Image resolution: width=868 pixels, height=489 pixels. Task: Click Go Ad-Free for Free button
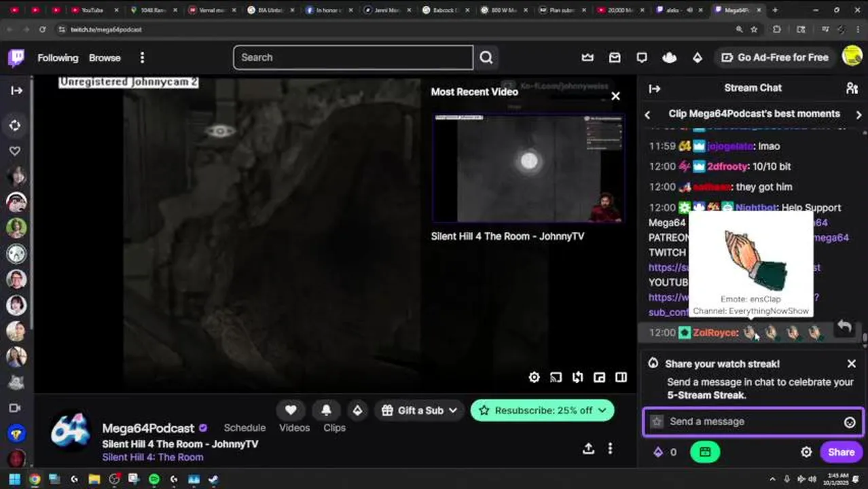[x=775, y=58]
